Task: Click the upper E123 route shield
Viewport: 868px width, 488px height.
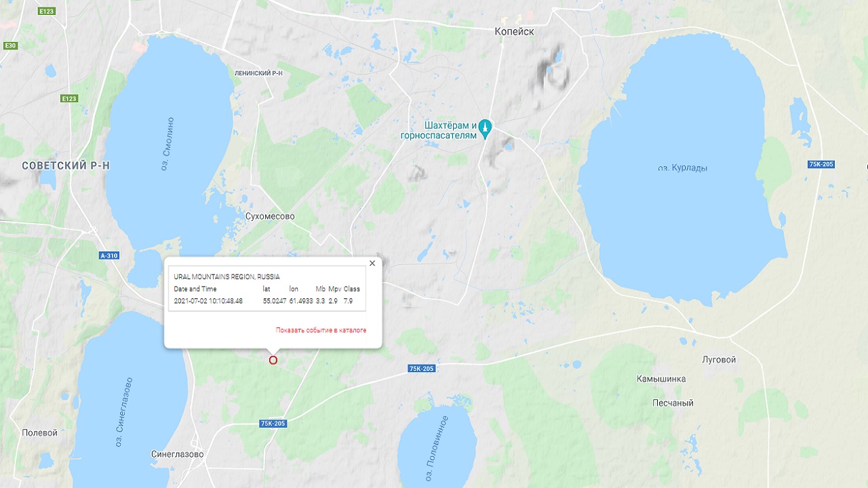Action: [x=47, y=12]
